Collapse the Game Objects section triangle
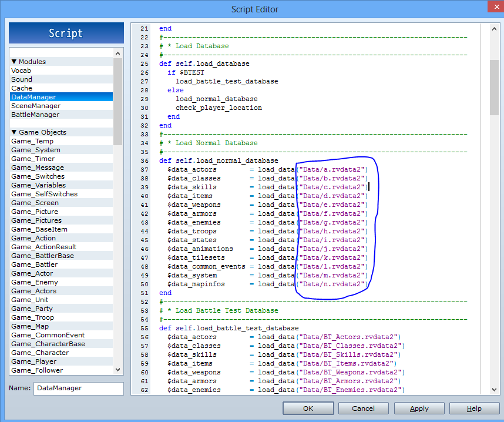The height and width of the screenshot is (422, 504). 14,132
